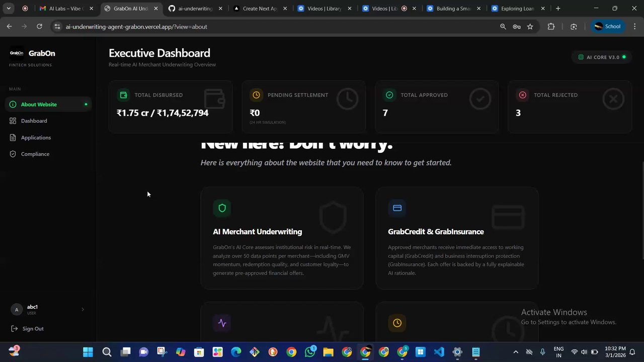Click the purple activity pulse icon
Screen dimensions: 644x362
222,323
